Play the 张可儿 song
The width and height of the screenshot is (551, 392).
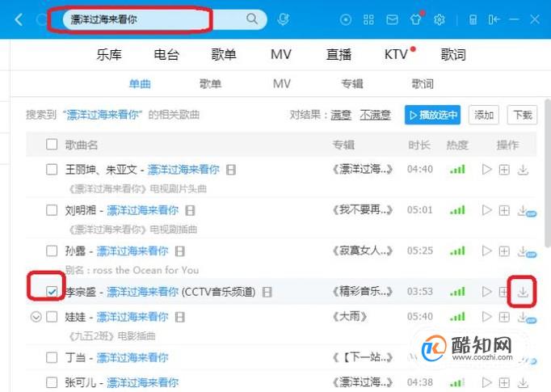pyautogui.click(x=486, y=382)
